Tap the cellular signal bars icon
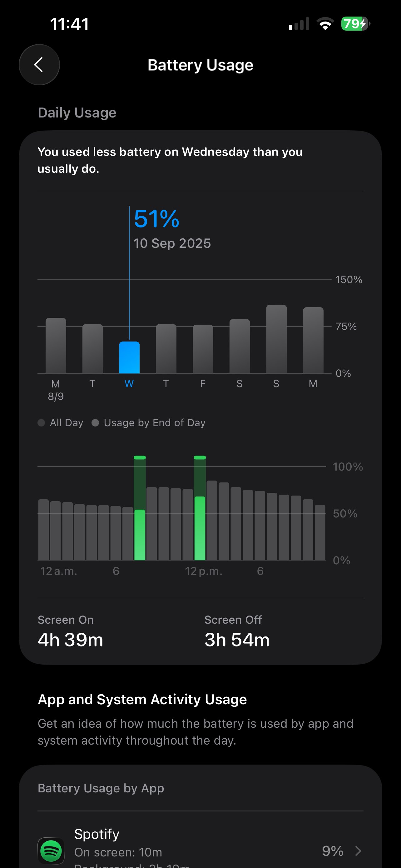The width and height of the screenshot is (401, 868). (299, 24)
